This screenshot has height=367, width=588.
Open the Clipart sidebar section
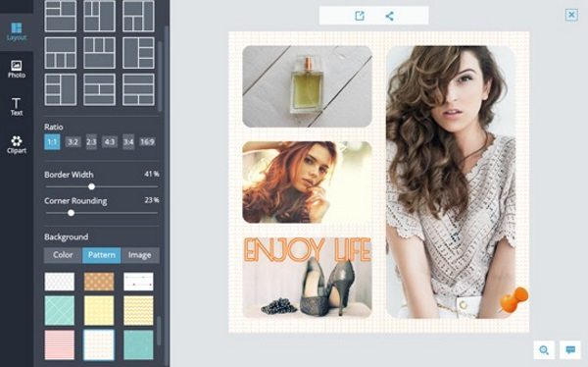click(17, 145)
